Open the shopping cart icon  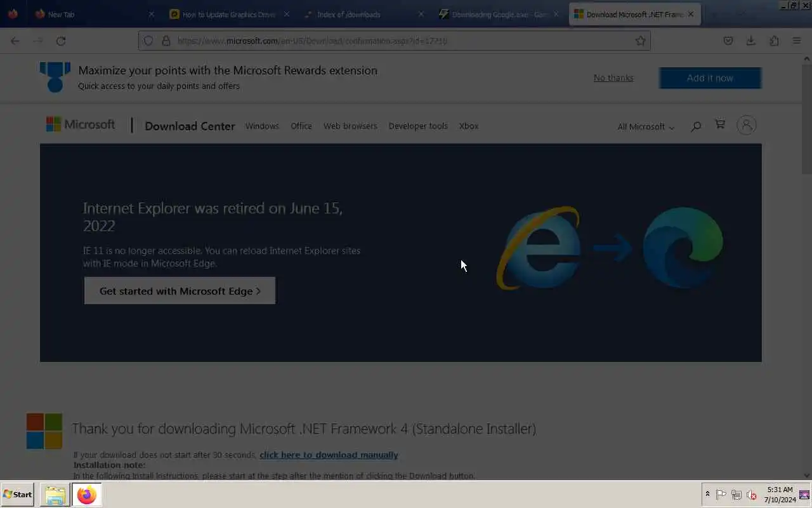tap(719, 124)
